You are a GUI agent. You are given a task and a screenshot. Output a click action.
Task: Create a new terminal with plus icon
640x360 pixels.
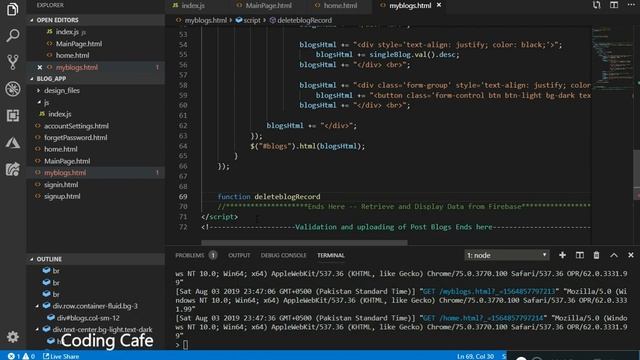562,255
